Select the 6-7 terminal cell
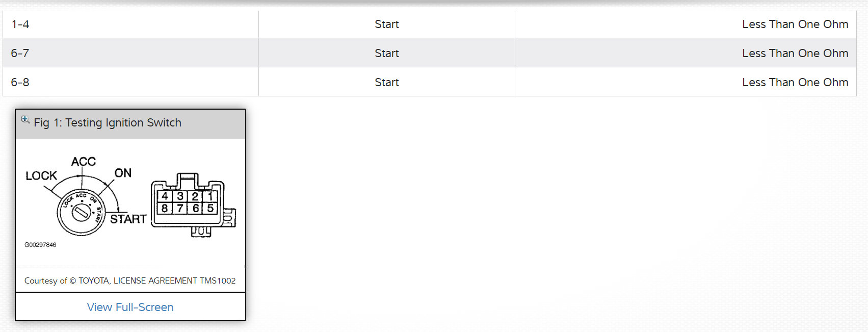Image resolution: width=868 pixels, height=332 pixels. pyautogui.click(x=20, y=53)
